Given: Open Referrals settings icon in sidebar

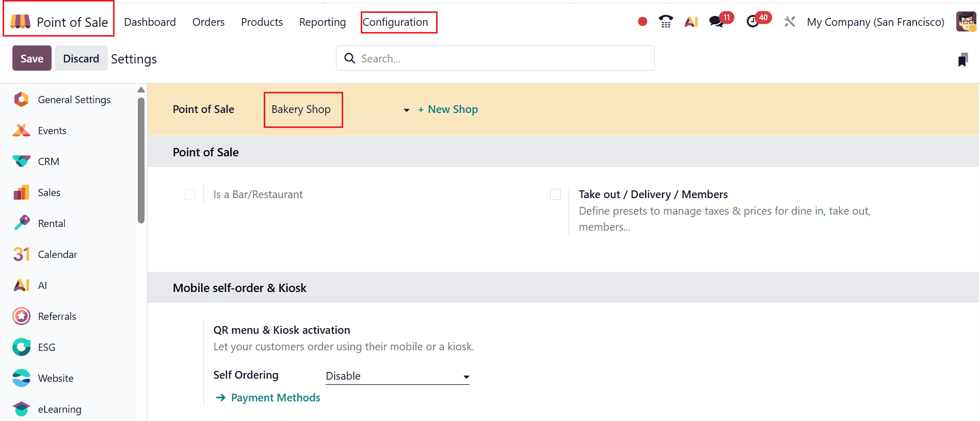Looking at the screenshot, I should click(21, 316).
